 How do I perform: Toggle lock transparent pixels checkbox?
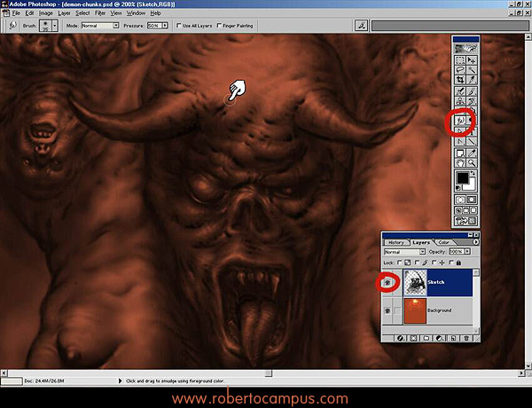pos(400,263)
